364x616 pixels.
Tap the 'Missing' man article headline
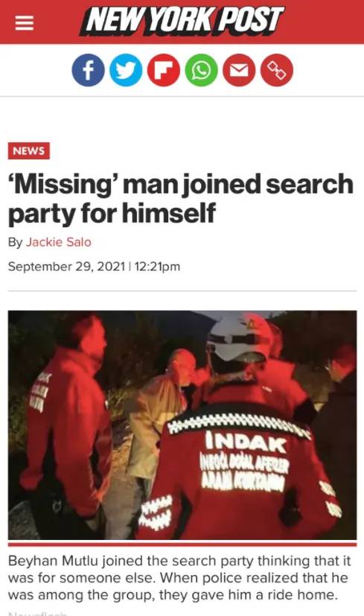(181, 199)
